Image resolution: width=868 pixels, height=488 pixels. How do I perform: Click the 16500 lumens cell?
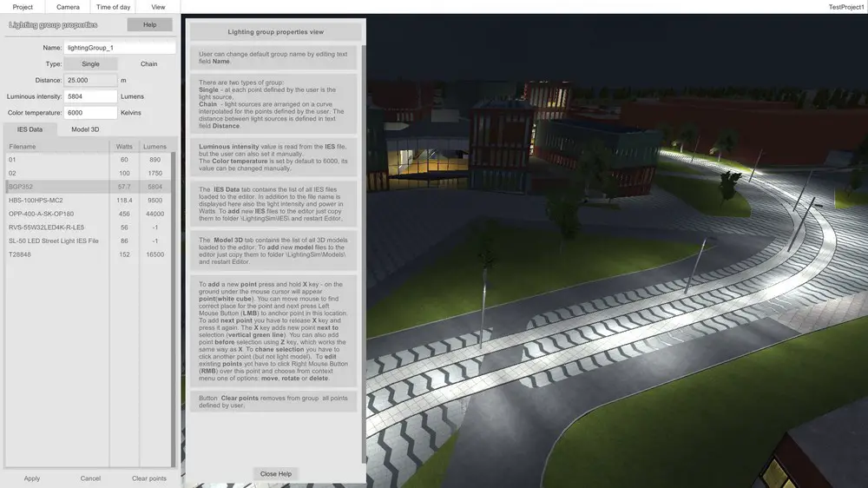(155, 254)
